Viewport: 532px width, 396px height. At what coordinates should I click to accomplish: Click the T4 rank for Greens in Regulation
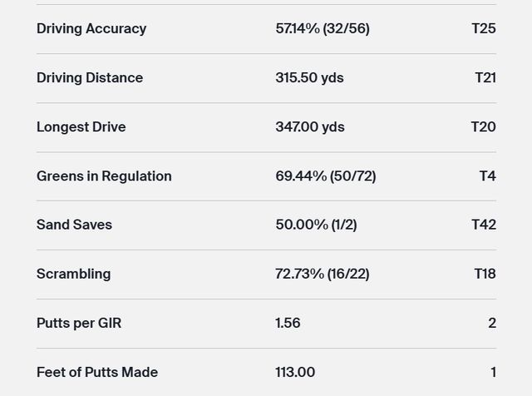(487, 176)
